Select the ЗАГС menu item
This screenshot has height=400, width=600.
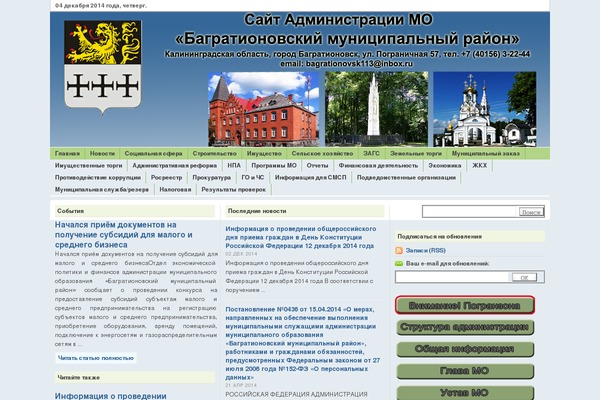coord(371,153)
